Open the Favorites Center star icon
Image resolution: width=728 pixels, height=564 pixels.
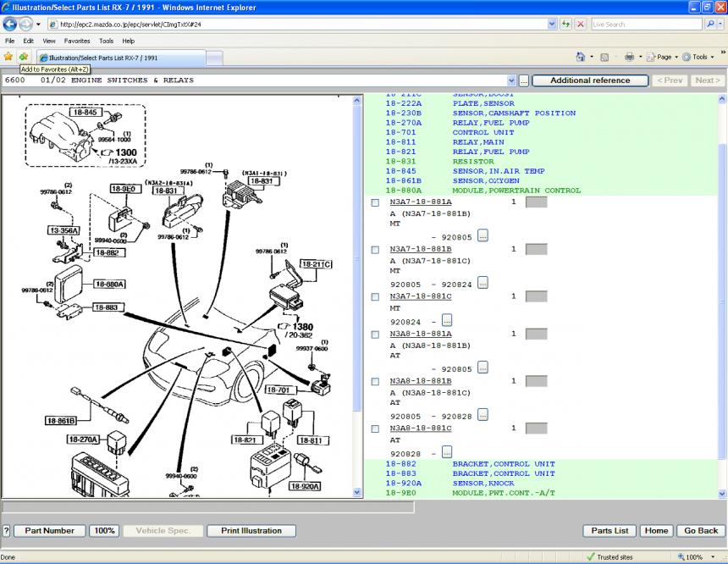coord(8,57)
